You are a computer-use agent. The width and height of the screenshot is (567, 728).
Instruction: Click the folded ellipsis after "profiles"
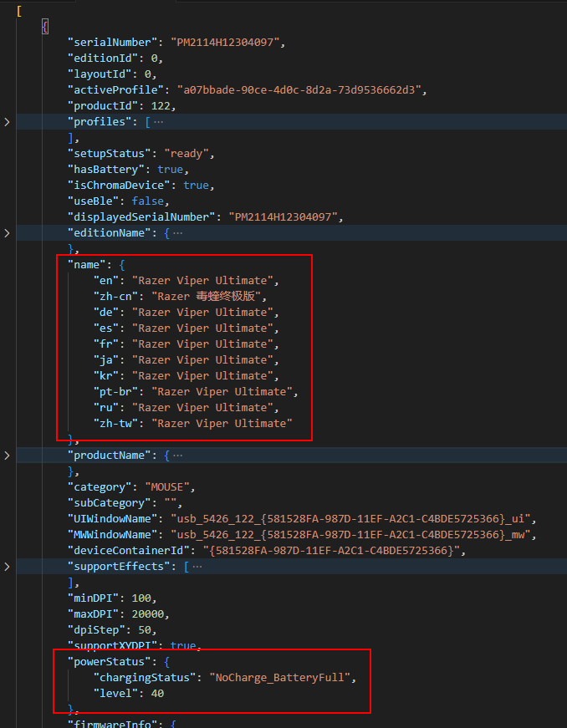pyautogui.click(x=158, y=122)
